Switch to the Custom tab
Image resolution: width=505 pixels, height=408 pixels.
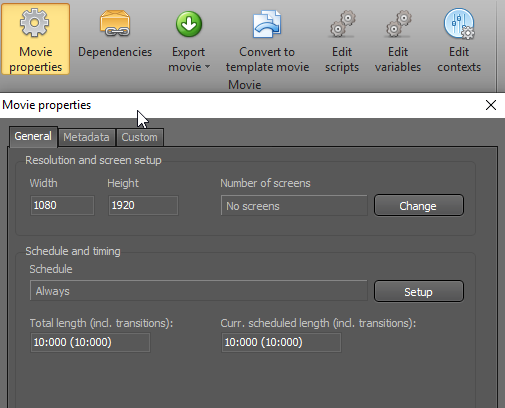coord(139,137)
